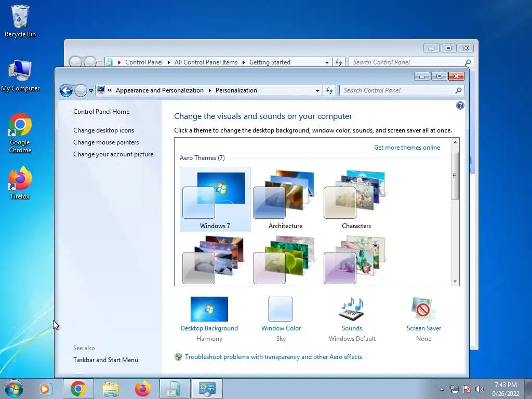Screen dimensions: 532x399
Task: Expand the double chevron in Personalization address bar
Action: tap(110, 90)
